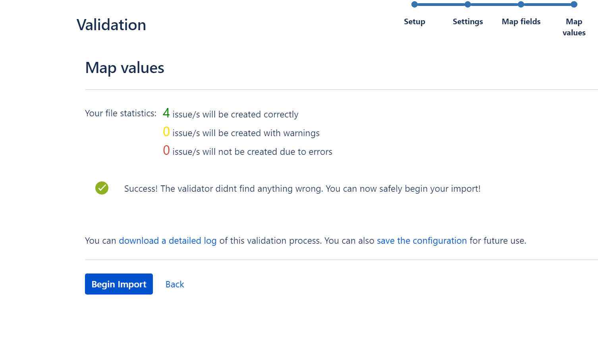Image resolution: width=598 pixels, height=364 pixels.
Task: Click the progress dot above Map values
Action: tap(574, 4)
